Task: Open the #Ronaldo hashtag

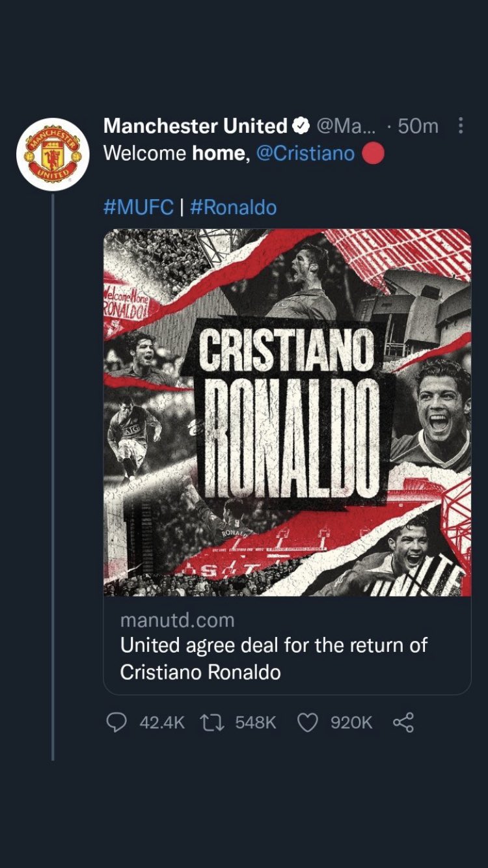Action: click(233, 208)
